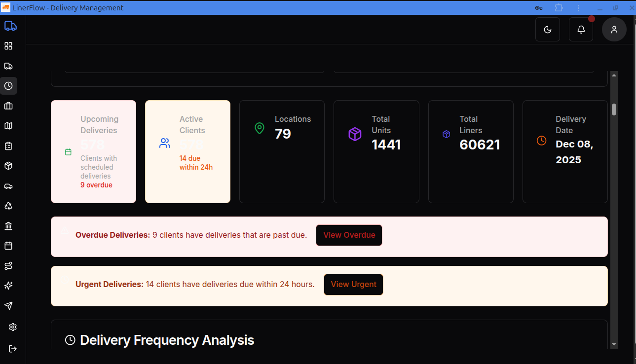Select the package inventory icon
Viewport: 636px width, 364px height.
tap(9, 165)
